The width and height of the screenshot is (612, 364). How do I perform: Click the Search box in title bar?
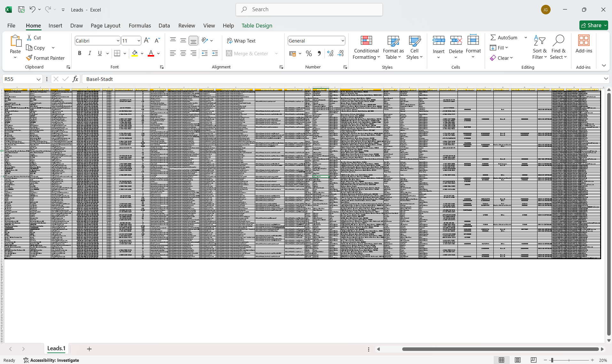[309, 10]
